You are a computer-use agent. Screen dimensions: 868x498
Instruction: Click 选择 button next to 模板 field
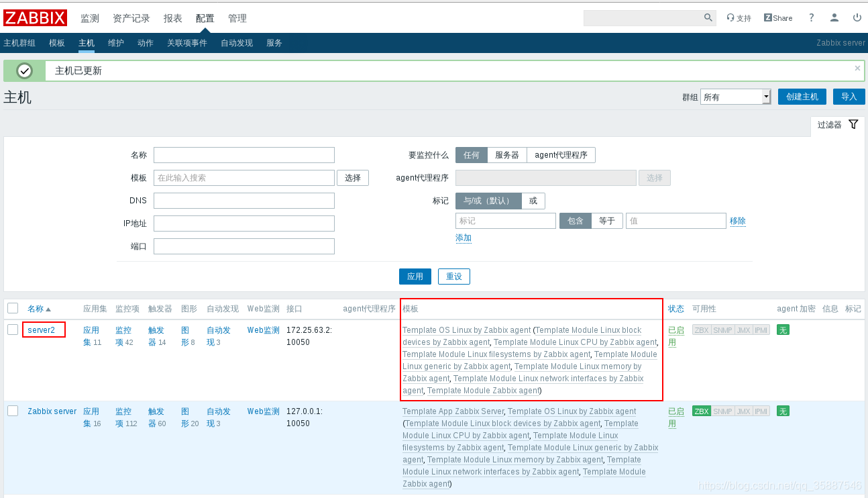(x=353, y=178)
